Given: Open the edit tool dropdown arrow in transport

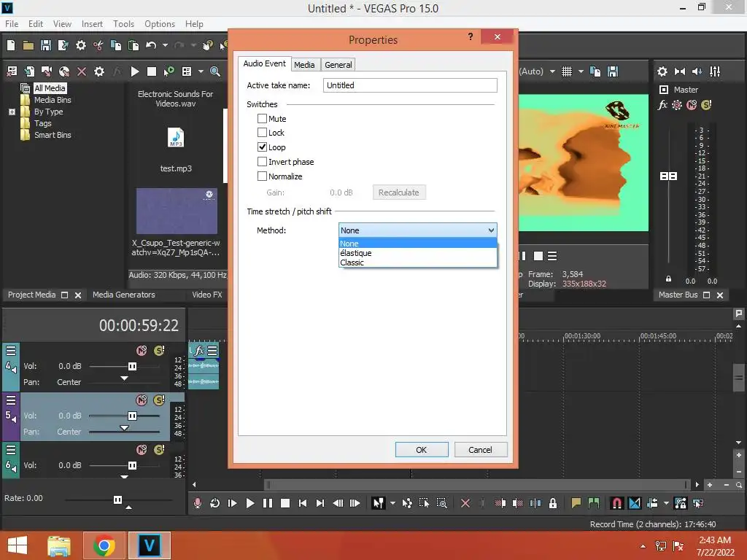Looking at the screenshot, I should (392, 503).
